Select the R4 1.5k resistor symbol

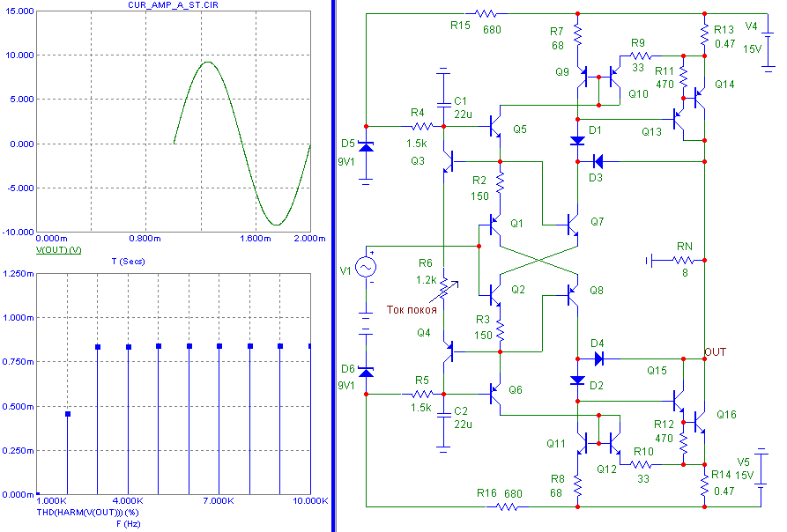point(422,126)
